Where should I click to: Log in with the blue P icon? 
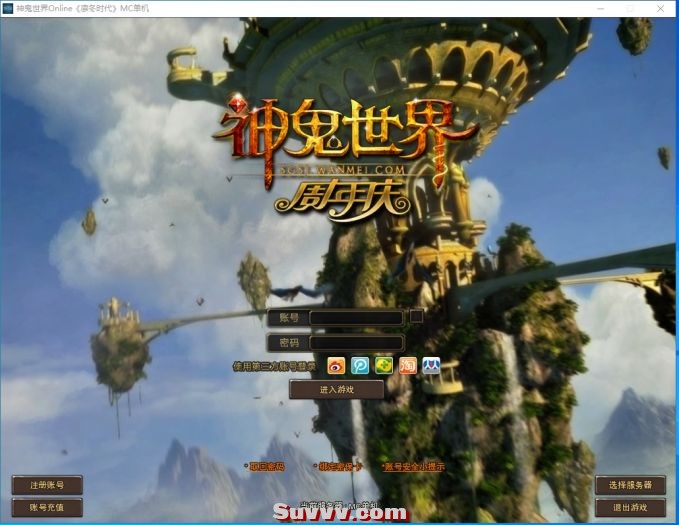pyautogui.click(x=360, y=366)
